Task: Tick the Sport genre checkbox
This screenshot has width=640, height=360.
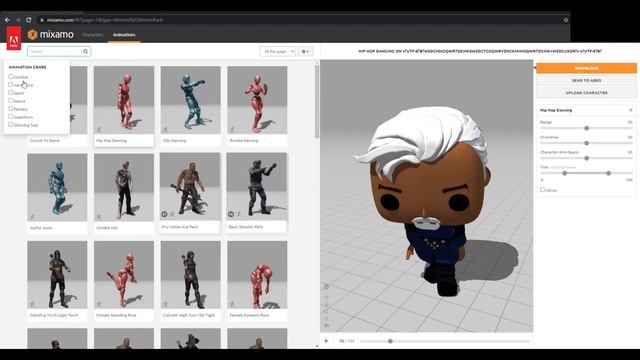Action: click(11, 92)
